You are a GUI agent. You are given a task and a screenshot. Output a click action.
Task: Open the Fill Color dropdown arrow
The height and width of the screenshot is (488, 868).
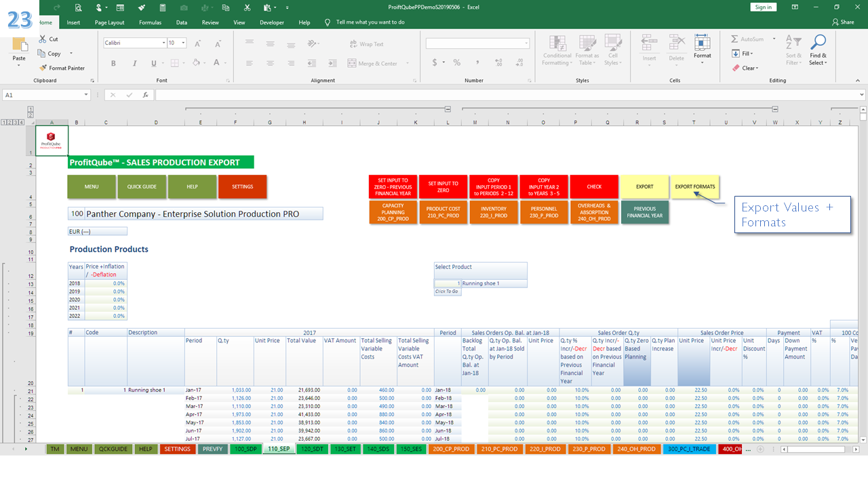204,63
